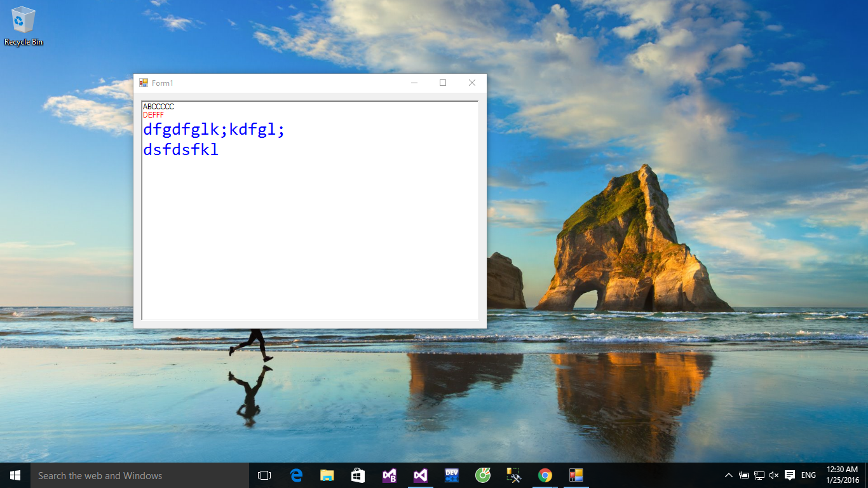Click the blue text line dsfdsfkl
This screenshot has height=488, width=868.
(x=181, y=150)
